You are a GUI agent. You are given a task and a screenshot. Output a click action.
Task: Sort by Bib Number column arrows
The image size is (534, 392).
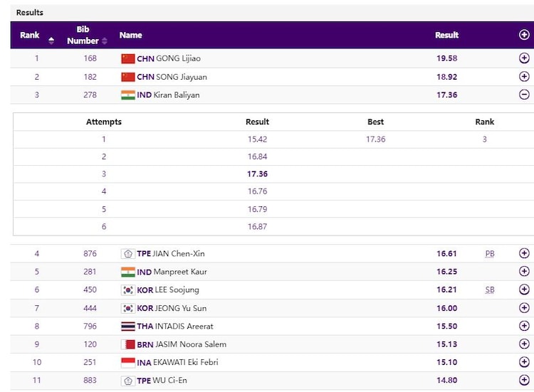[105, 41]
